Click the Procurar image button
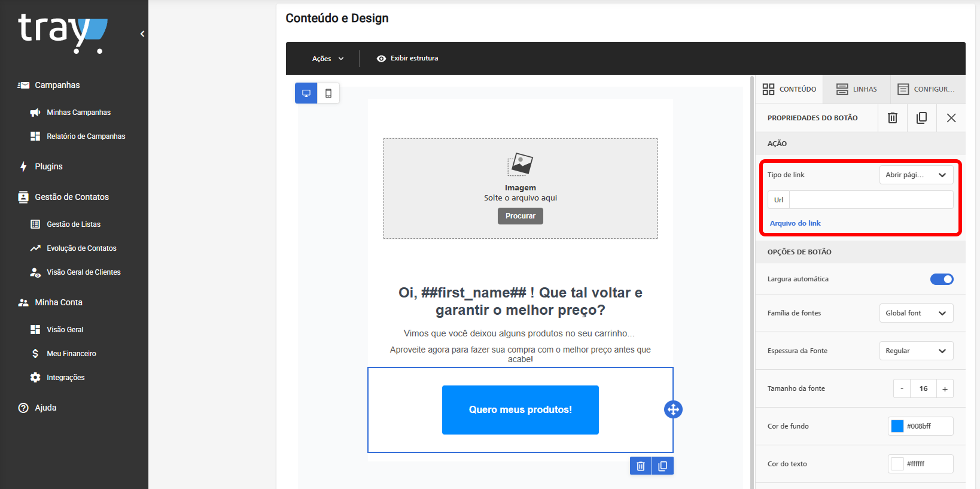 521,216
